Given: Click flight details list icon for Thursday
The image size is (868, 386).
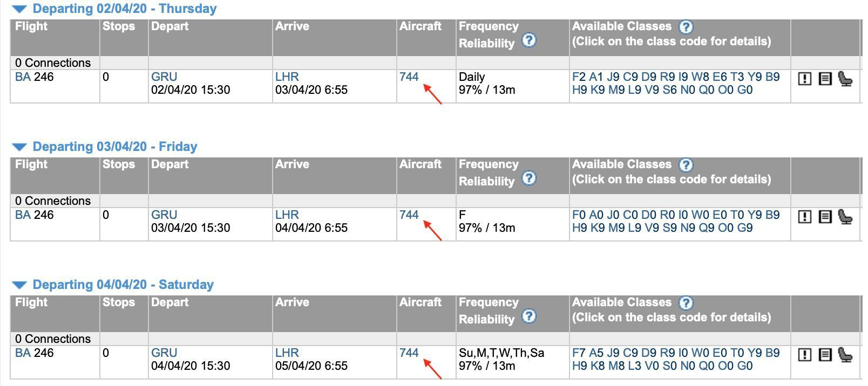Looking at the screenshot, I should [825, 79].
